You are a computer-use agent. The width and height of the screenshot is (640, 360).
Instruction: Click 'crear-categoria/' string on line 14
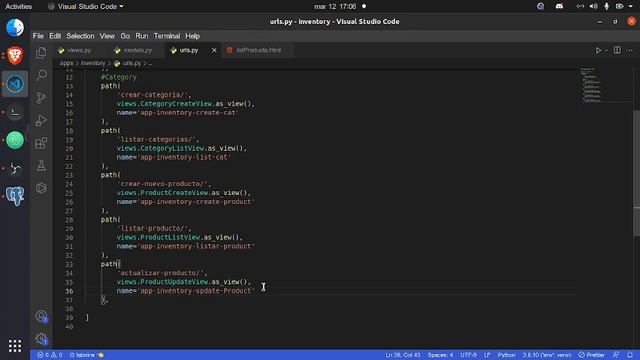(153, 95)
